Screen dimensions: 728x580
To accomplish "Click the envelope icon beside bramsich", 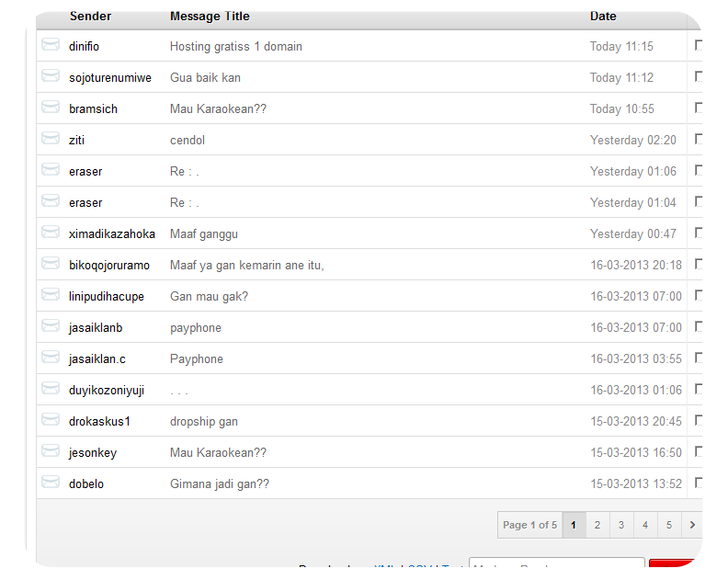I will tap(51, 107).
